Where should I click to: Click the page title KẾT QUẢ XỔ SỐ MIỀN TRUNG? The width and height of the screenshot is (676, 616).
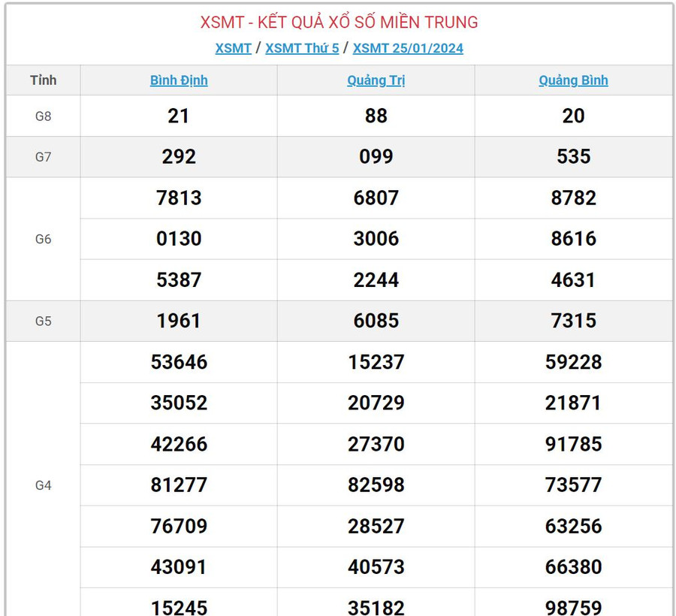click(339, 23)
